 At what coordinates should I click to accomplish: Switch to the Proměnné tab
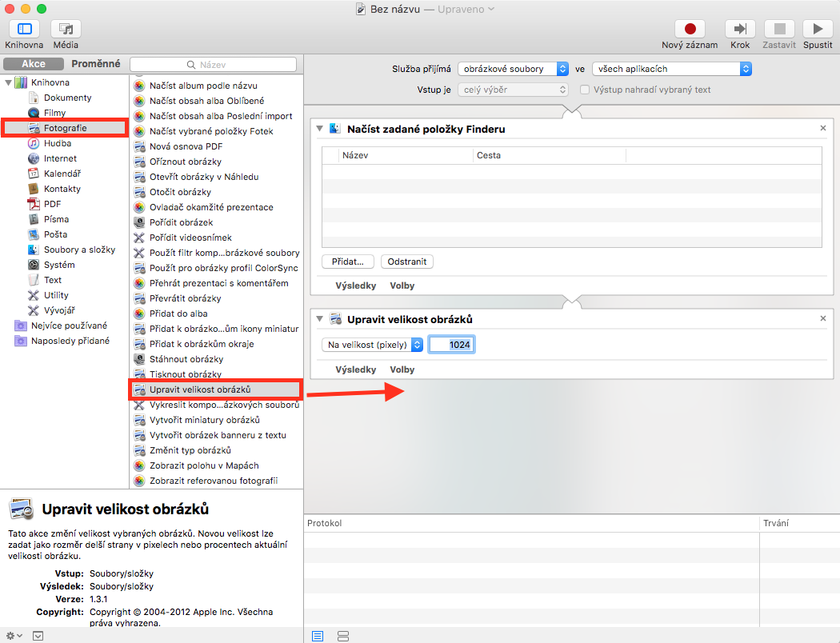(96, 64)
